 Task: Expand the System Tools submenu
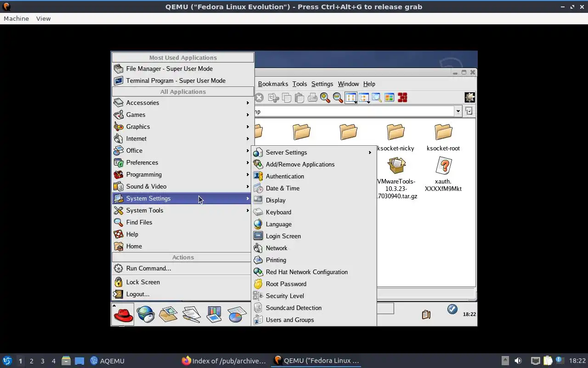click(182, 210)
